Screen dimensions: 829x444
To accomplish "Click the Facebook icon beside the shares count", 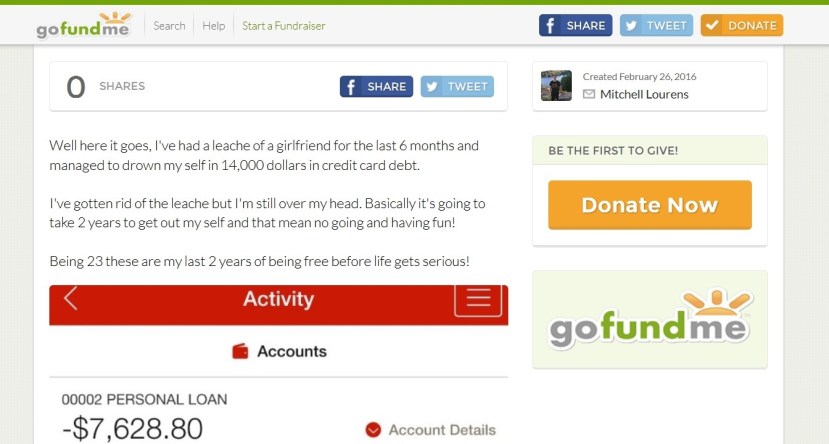I will [351, 87].
